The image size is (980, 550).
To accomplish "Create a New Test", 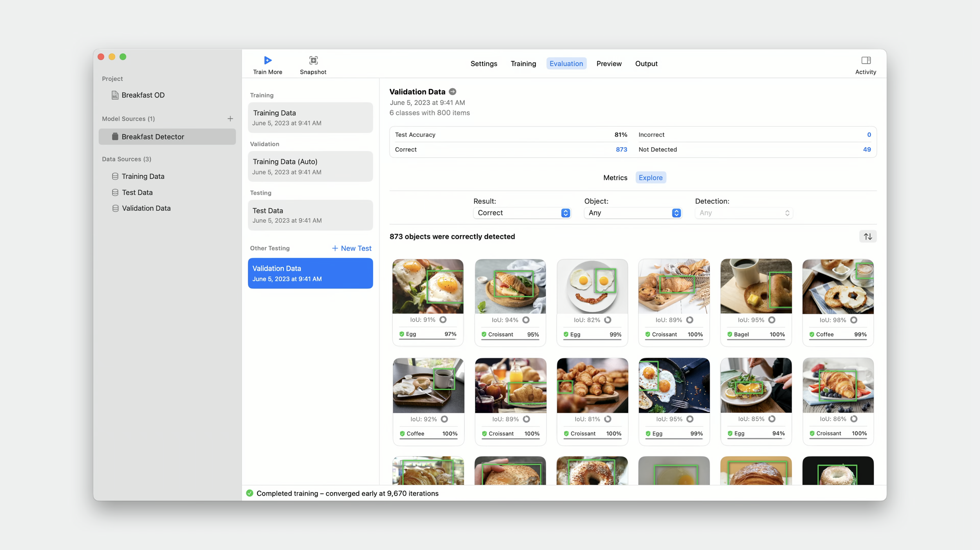I will (352, 248).
